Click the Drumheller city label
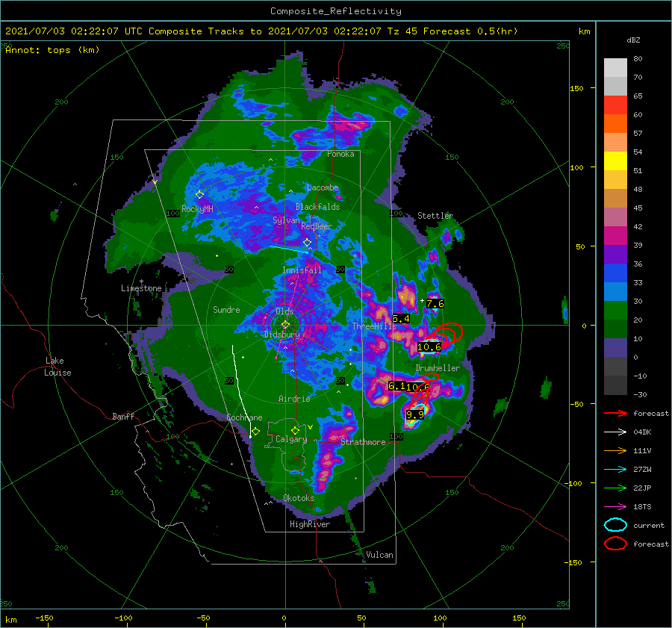This screenshot has height=628, width=672. pos(438,368)
